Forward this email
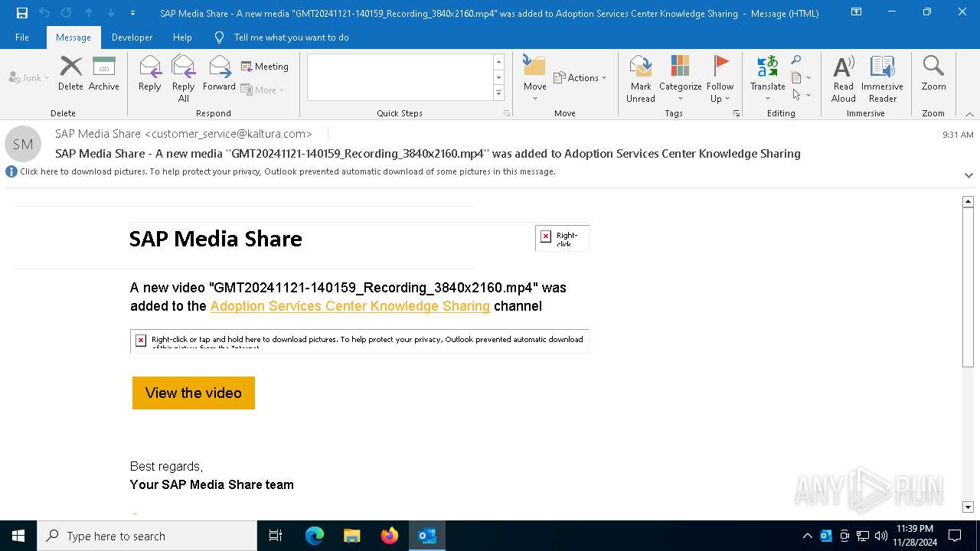This screenshot has width=980, height=551. tap(219, 73)
